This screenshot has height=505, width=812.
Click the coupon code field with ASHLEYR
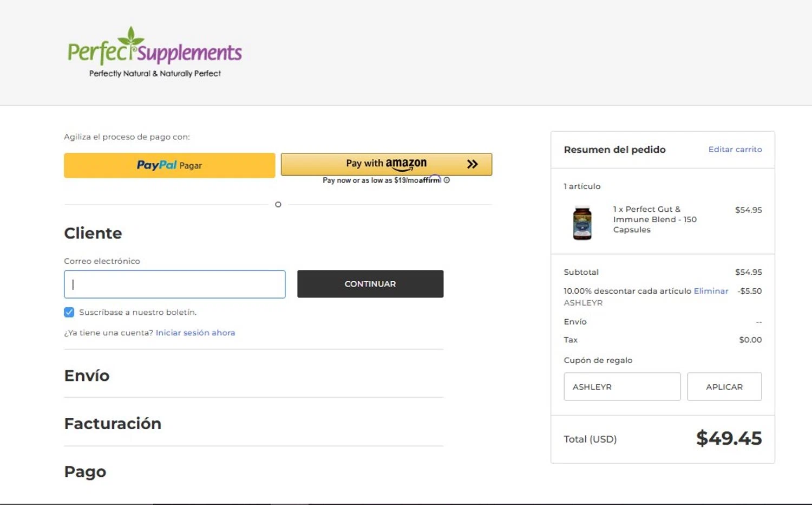pyautogui.click(x=622, y=387)
